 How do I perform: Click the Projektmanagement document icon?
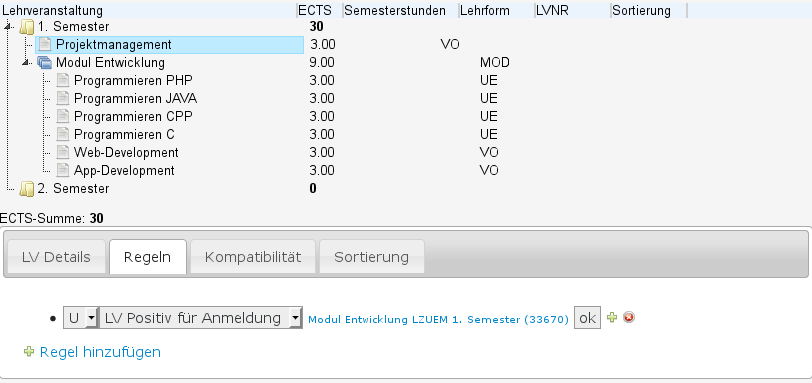(45, 45)
